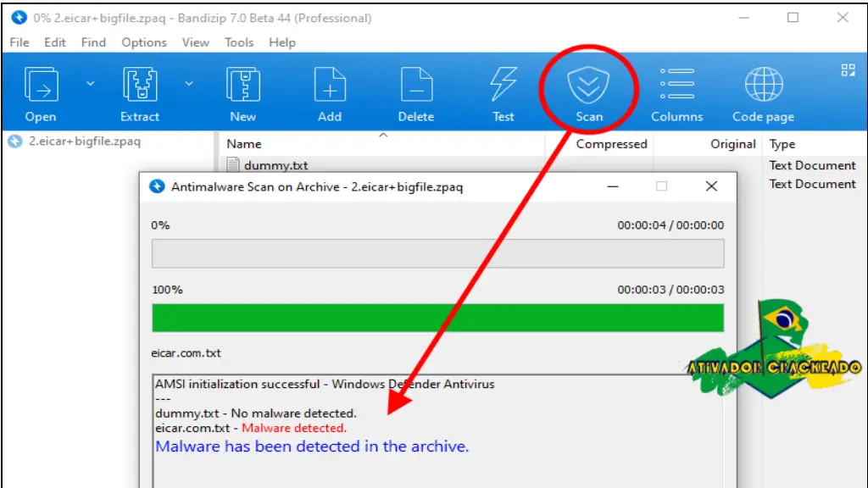This screenshot has width=868, height=488.
Task: Click archive icon beside 2.eicar+bigfile.zpaq in tree
Action: [15, 141]
